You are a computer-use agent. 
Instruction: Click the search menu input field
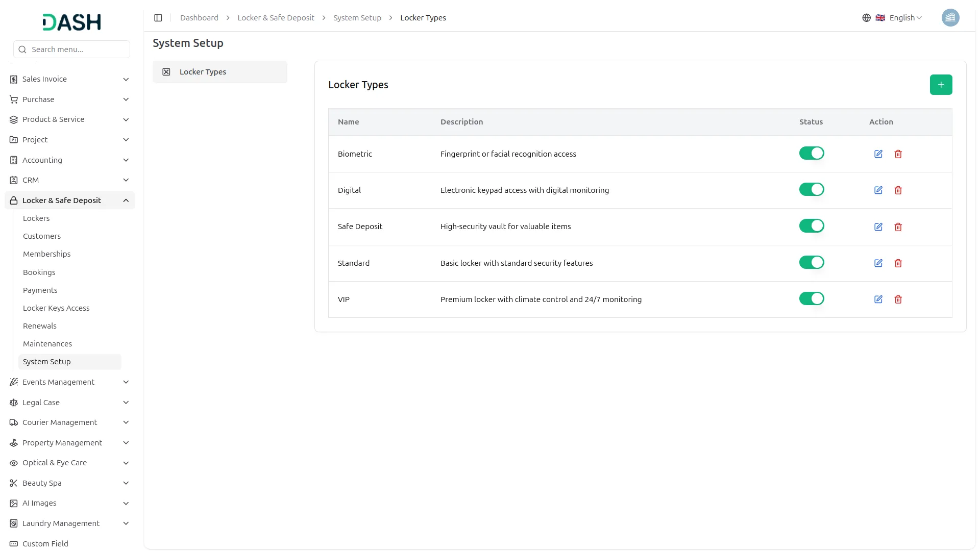pos(71,49)
